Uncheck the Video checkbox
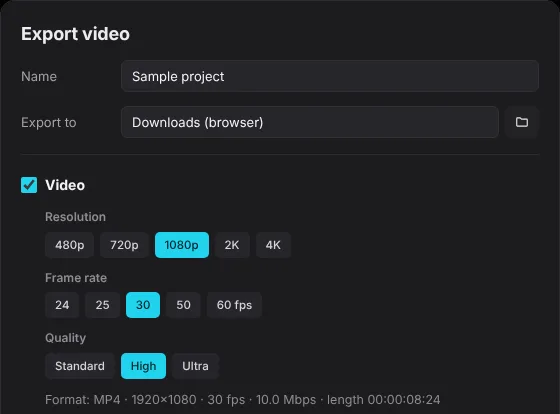Image resolution: width=560 pixels, height=414 pixels. pos(29,185)
